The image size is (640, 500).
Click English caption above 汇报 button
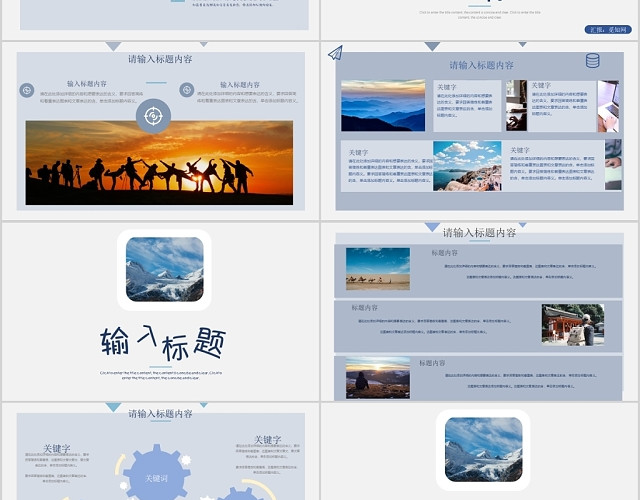(x=480, y=15)
